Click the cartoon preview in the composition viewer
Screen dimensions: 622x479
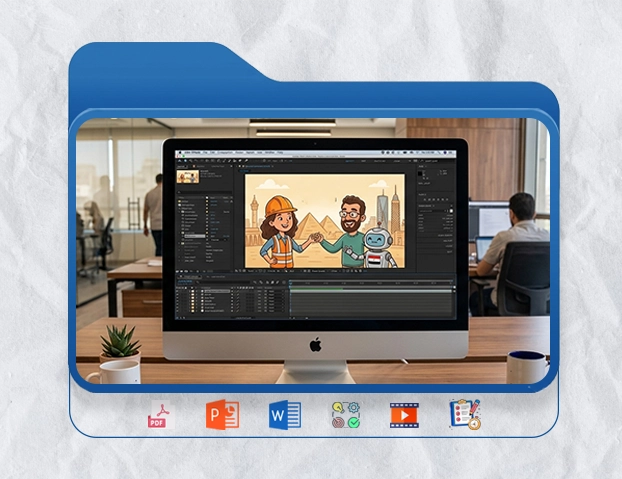click(x=325, y=221)
